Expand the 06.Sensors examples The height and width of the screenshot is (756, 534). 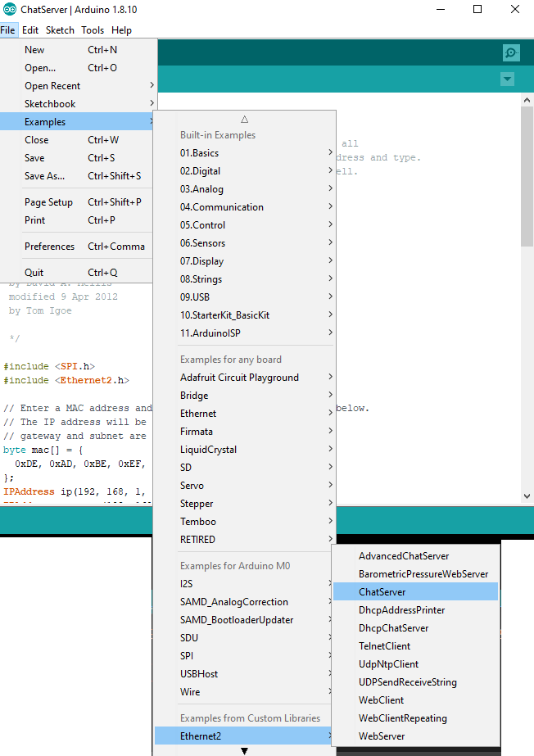point(244,243)
